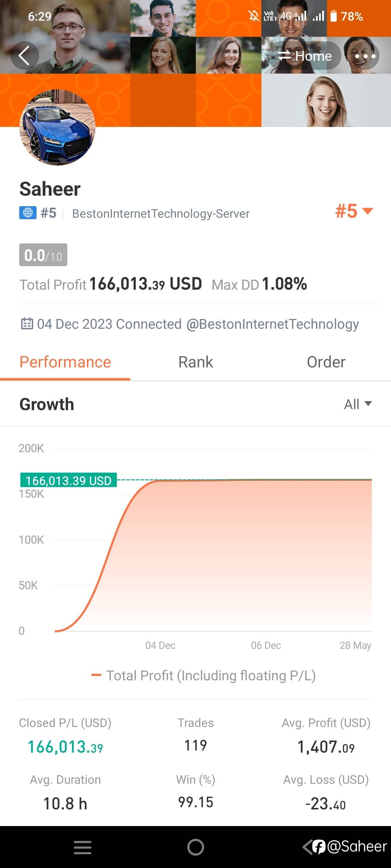
Task: Tap the 0.0/10 score badge
Action: coord(43,255)
